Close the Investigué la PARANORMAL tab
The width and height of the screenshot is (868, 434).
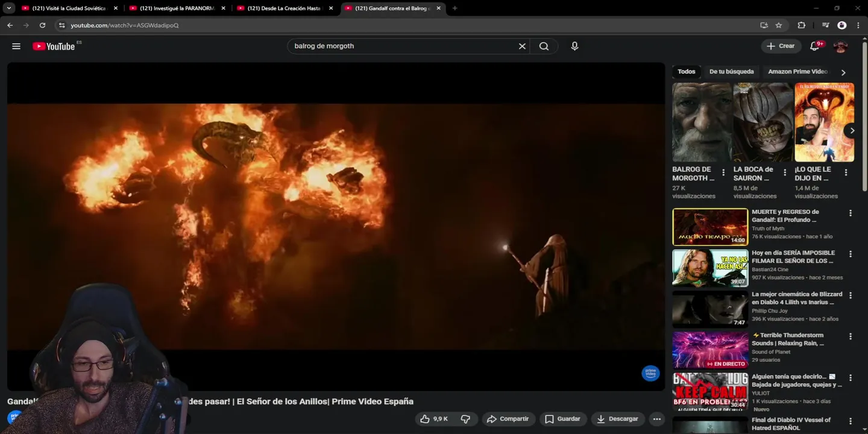[x=223, y=8]
